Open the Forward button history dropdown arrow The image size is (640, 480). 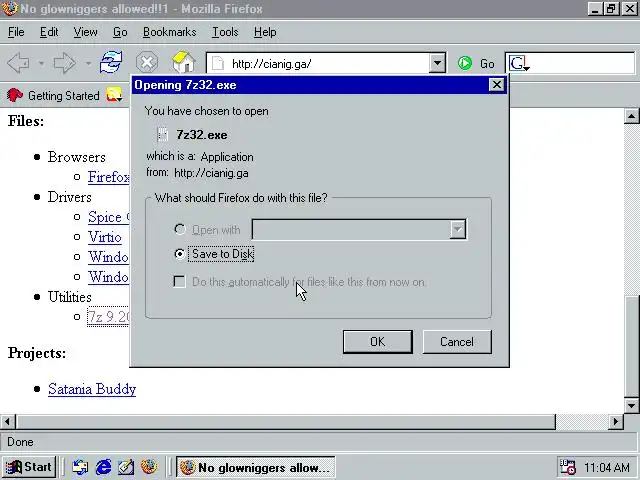click(x=88, y=63)
